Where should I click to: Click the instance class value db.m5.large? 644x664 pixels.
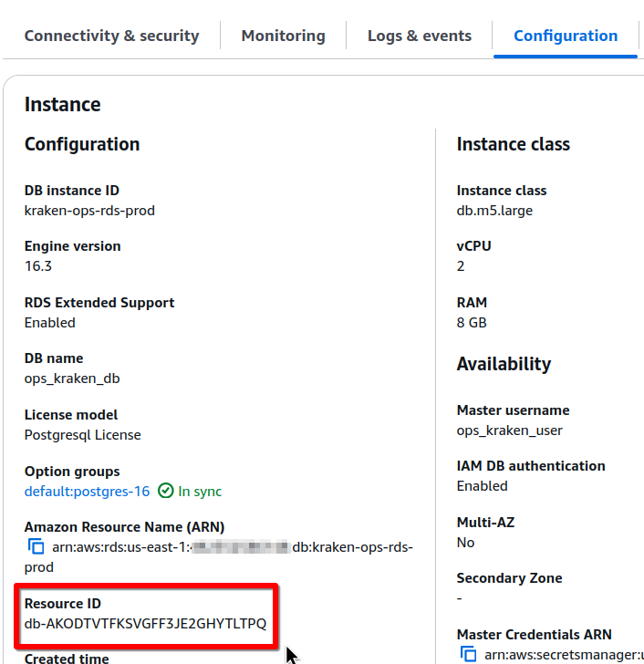494,211
